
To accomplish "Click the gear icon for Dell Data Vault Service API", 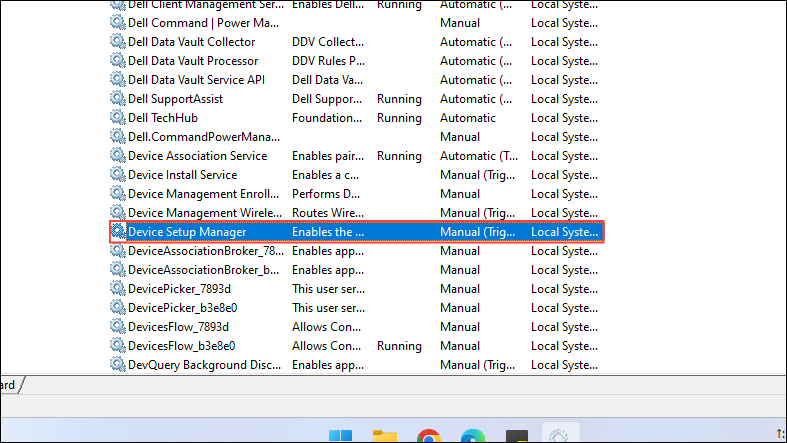I will click(117, 80).
